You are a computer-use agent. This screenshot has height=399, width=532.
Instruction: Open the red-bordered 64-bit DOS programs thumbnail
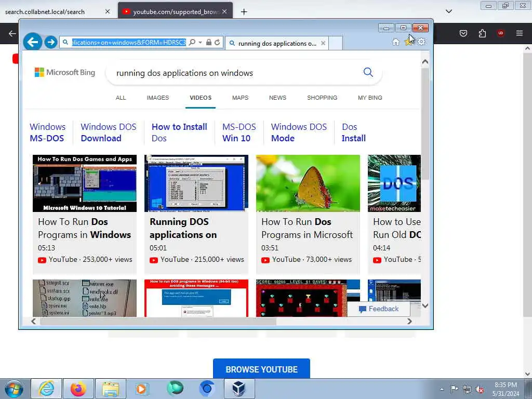click(x=196, y=298)
